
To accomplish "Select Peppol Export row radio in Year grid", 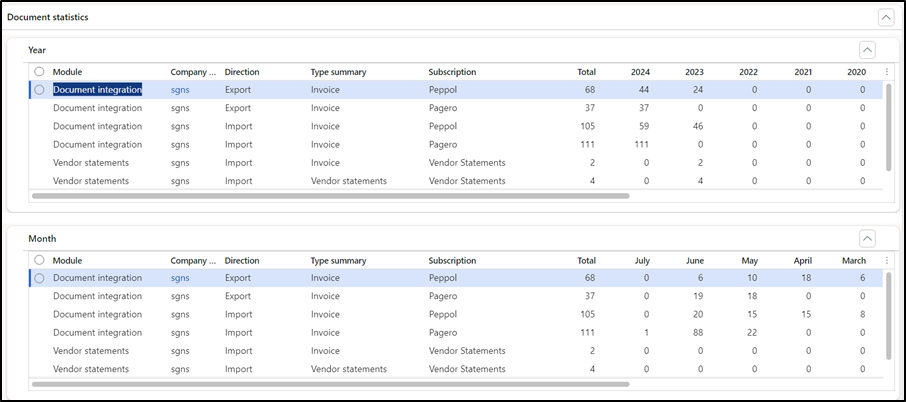I will click(39, 90).
